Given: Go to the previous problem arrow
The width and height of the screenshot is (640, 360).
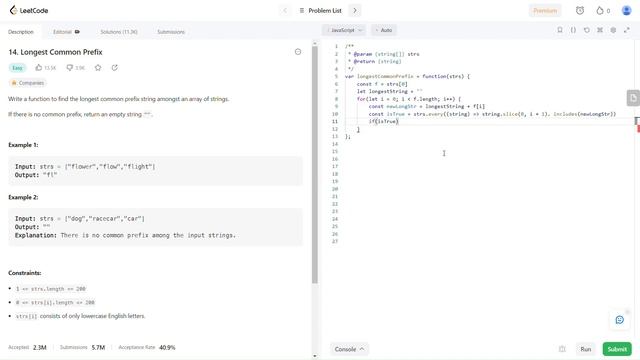Looking at the screenshot, I should tap(285, 11).
